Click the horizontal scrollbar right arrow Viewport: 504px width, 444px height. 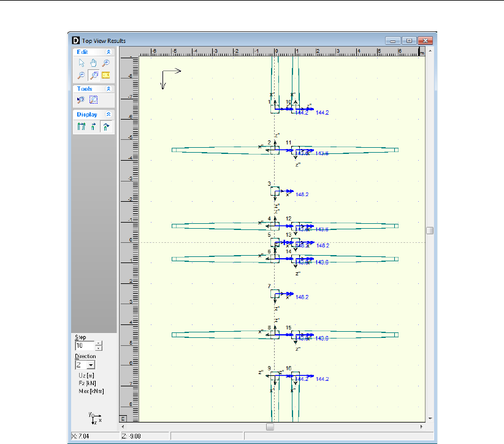tap(421, 427)
